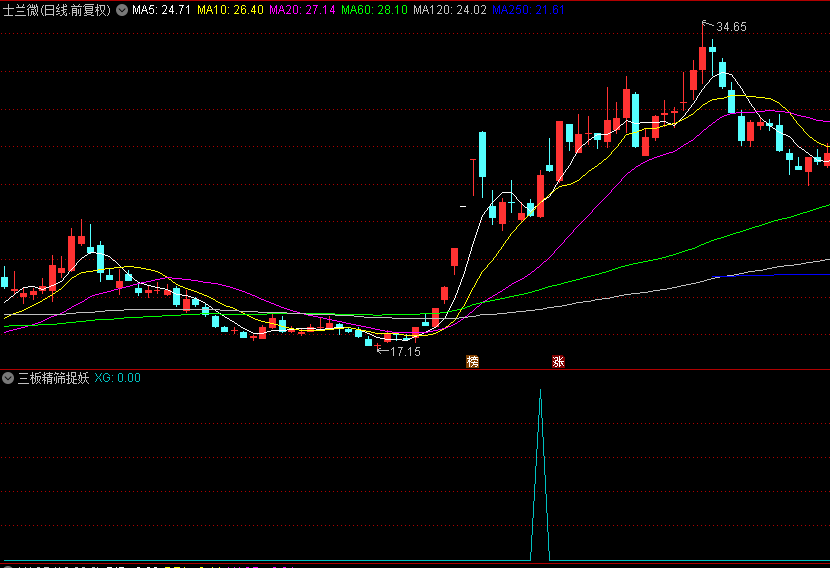The height and width of the screenshot is (568, 830).
Task: Open the dropdown circle beside 士兰微 title
Action: pyautogui.click(x=122, y=10)
